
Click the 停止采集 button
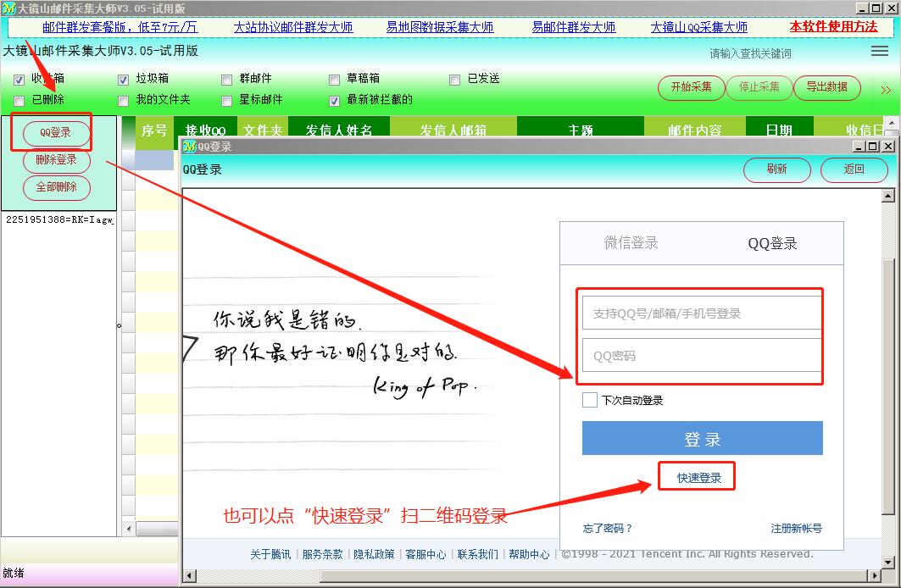click(x=759, y=88)
